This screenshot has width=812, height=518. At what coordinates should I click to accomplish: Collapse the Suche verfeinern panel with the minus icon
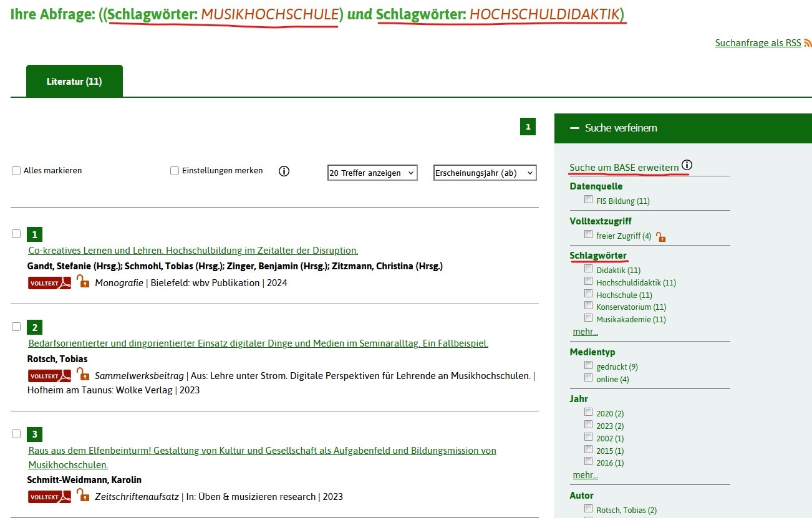[x=574, y=128]
